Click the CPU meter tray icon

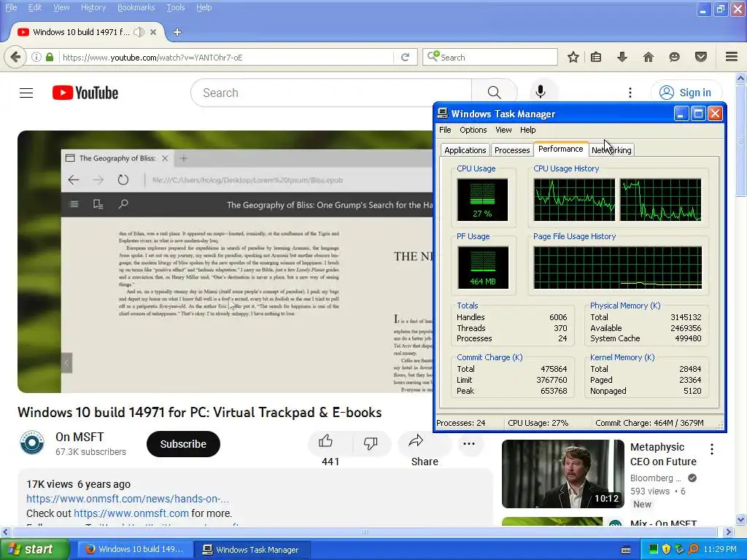[653, 549]
